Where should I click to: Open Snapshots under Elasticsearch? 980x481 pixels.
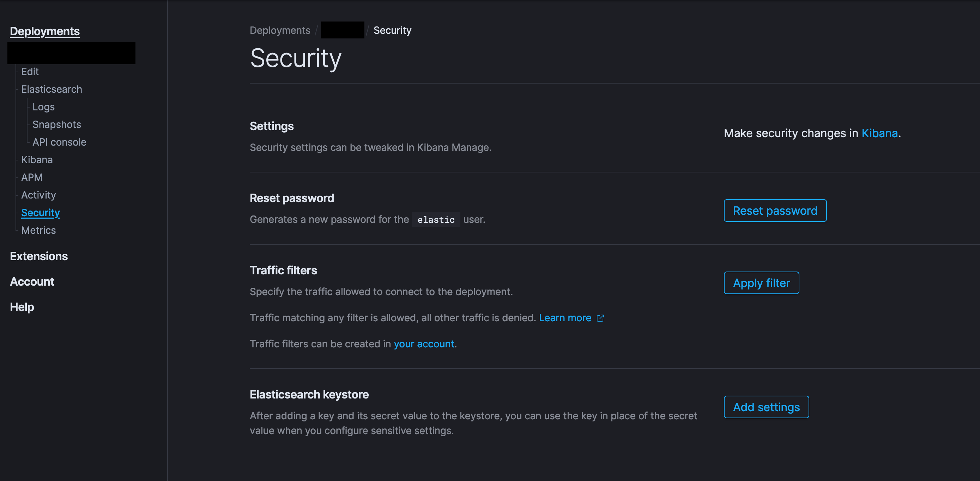[x=57, y=124]
